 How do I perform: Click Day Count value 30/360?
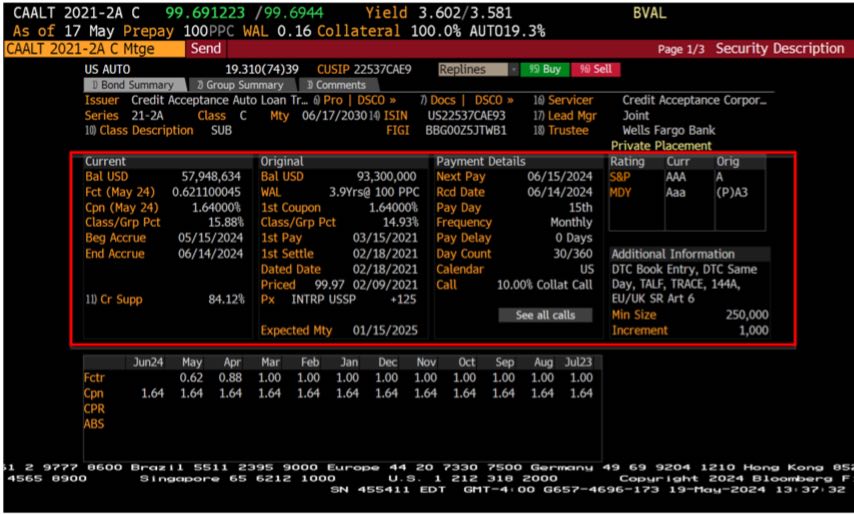coord(573,254)
